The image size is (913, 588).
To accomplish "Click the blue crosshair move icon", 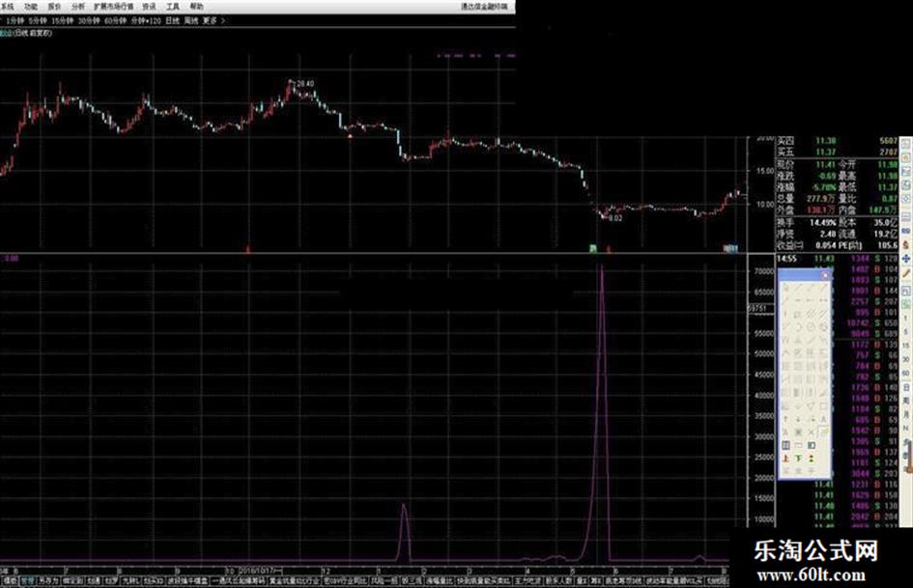I will pos(906,259).
